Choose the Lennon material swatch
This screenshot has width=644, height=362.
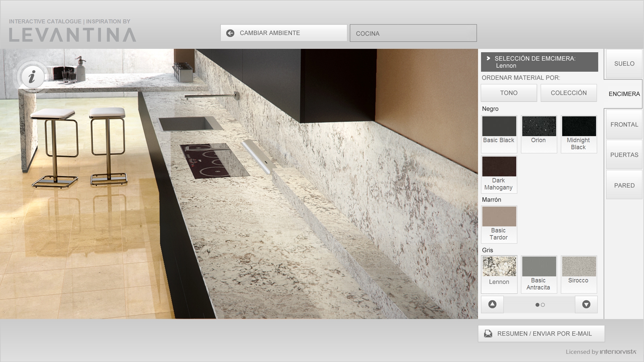(x=499, y=274)
